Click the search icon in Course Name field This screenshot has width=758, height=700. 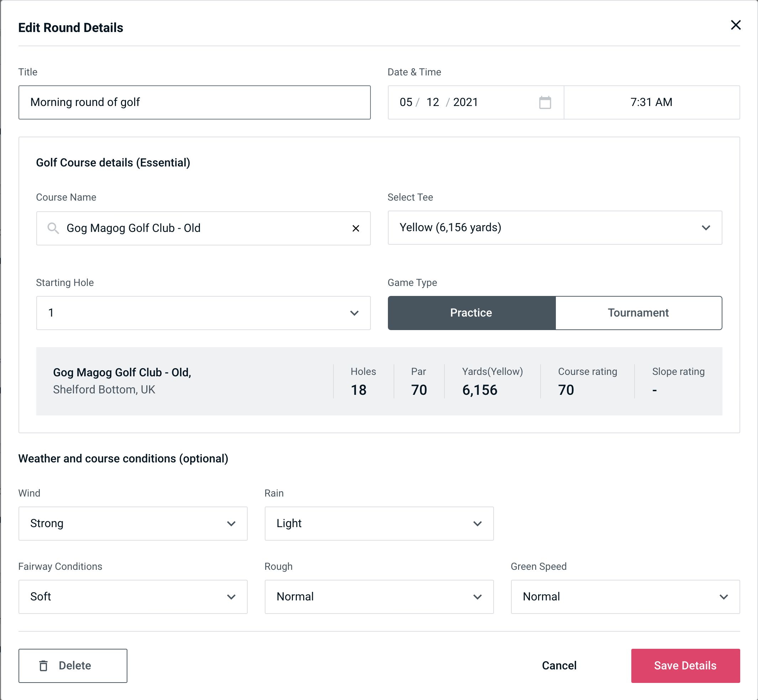[x=53, y=228]
